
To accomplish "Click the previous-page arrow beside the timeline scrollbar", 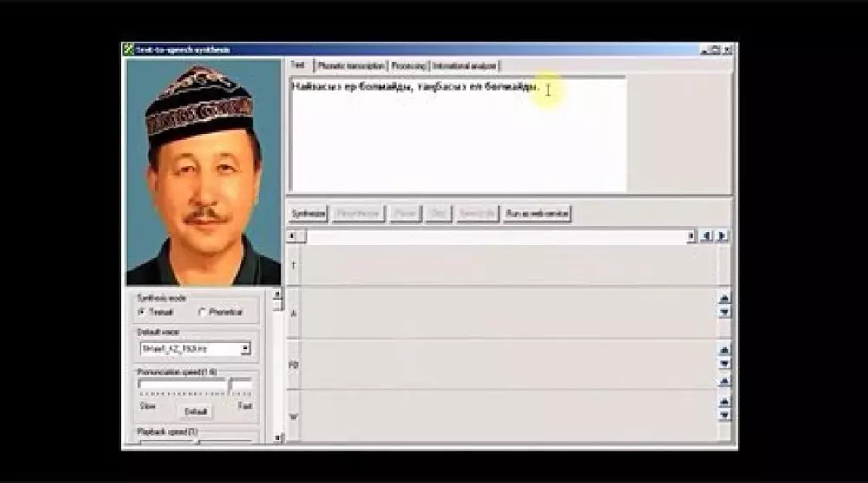I will [707, 236].
